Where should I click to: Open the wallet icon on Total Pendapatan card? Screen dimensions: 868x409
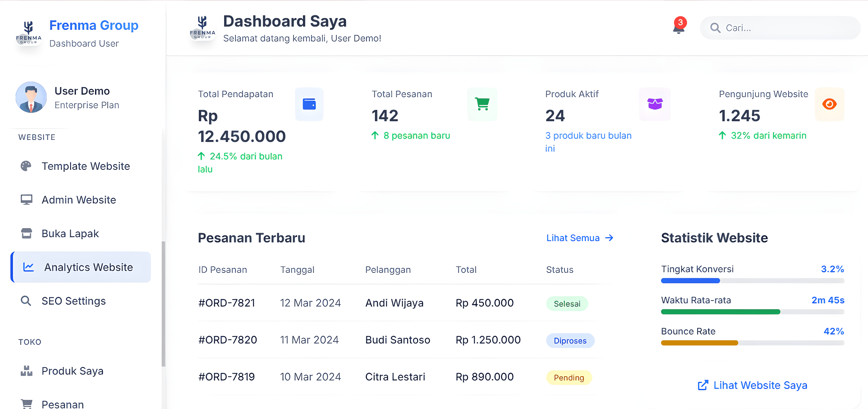(x=309, y=104)
